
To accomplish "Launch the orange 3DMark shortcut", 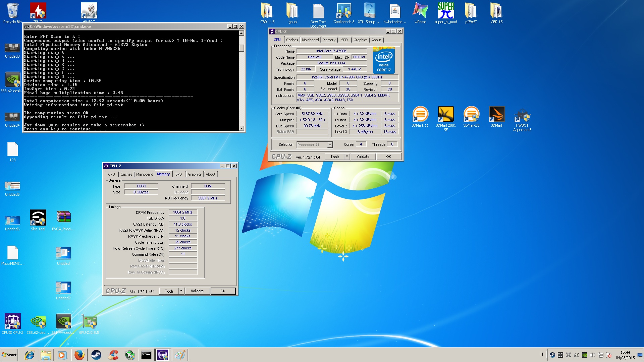I will tap(497, 117).
